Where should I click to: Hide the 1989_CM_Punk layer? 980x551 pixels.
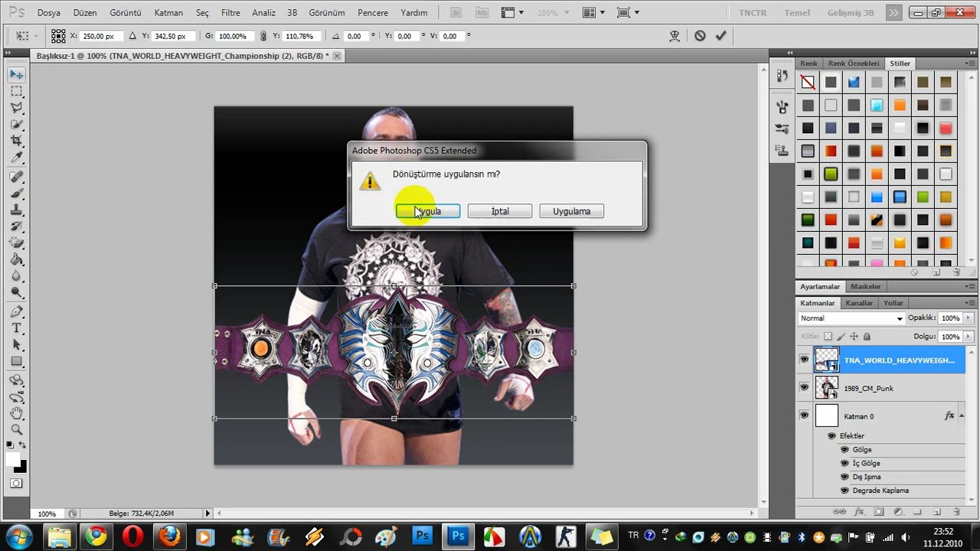pyautogui.click(x=804, y=388)
